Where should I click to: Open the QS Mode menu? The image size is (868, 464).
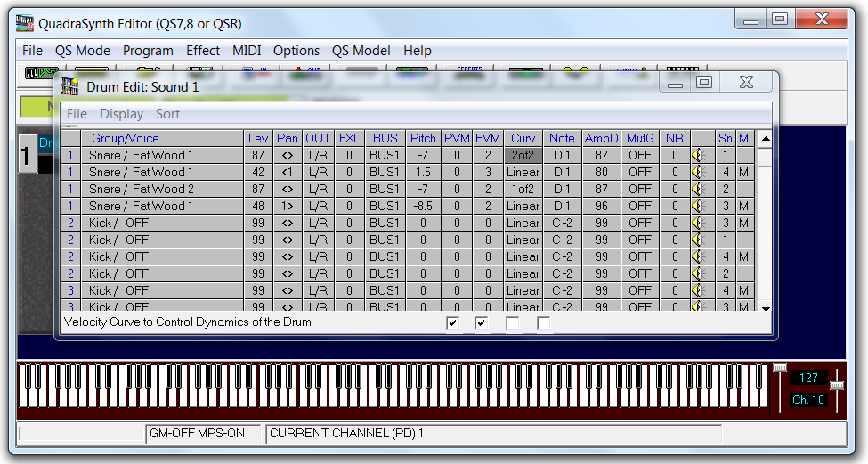(83, 51)
